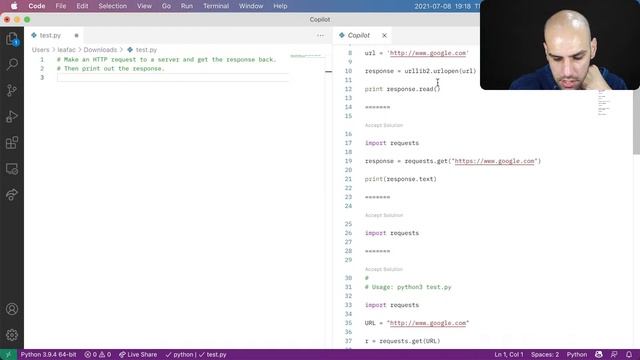
Task: Click the Copilot panel vertical scrollbar
Action: [x=636, y=122]
